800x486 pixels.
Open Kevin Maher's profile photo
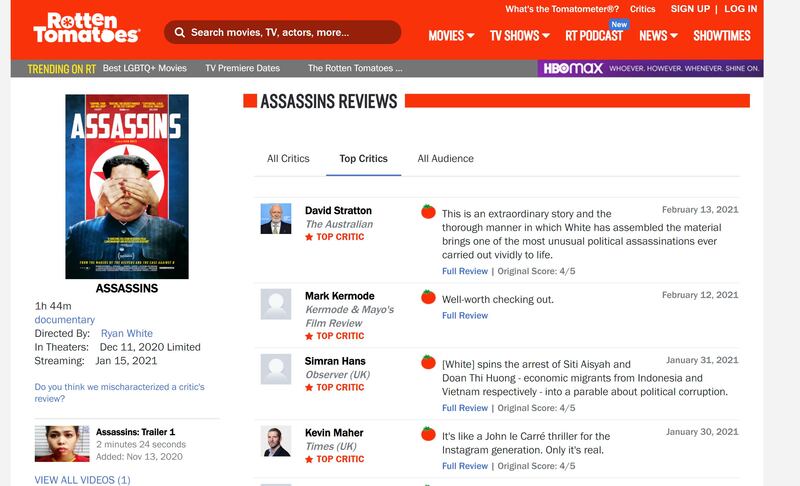coord(276,441)
